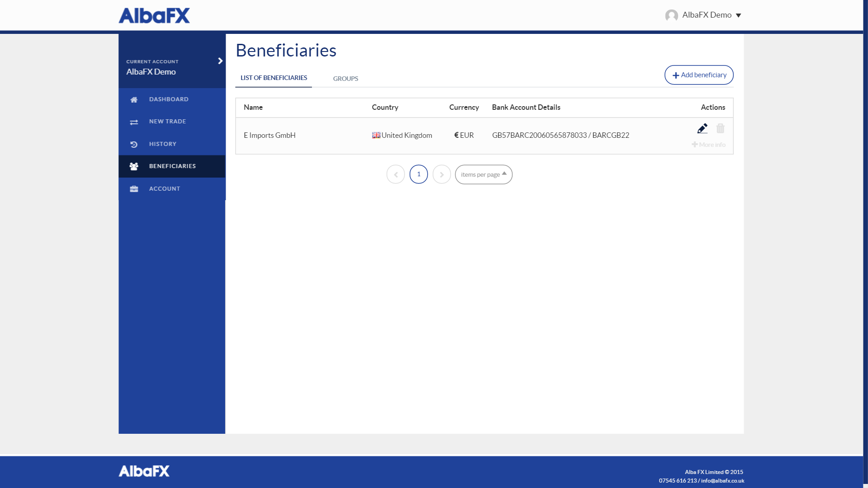Click the Add beneficiary button

pyautogui.click(x=699, y=75)
